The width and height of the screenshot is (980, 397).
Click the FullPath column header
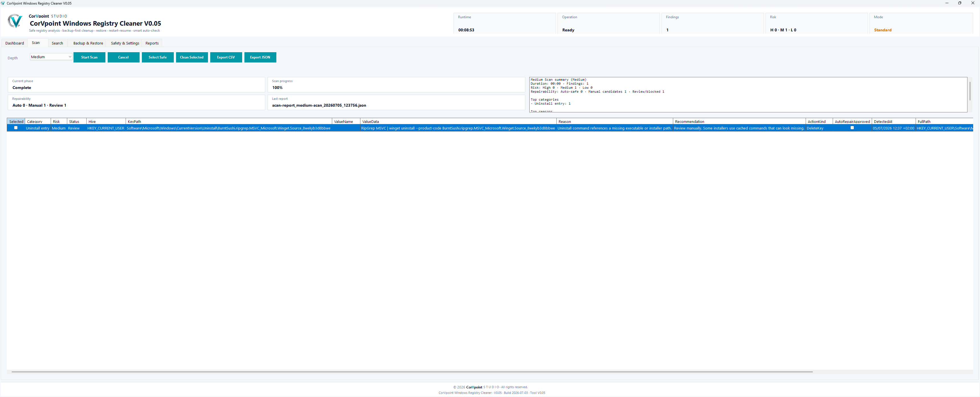tap(944, 121)
